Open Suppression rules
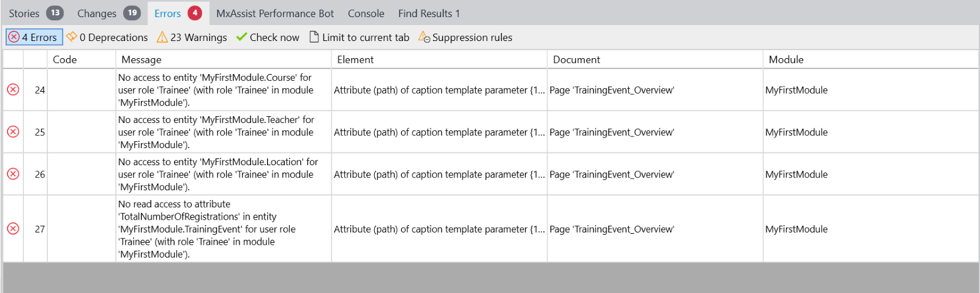The height and width of the screenshot is (293, 980). click(x=466, y=37)
